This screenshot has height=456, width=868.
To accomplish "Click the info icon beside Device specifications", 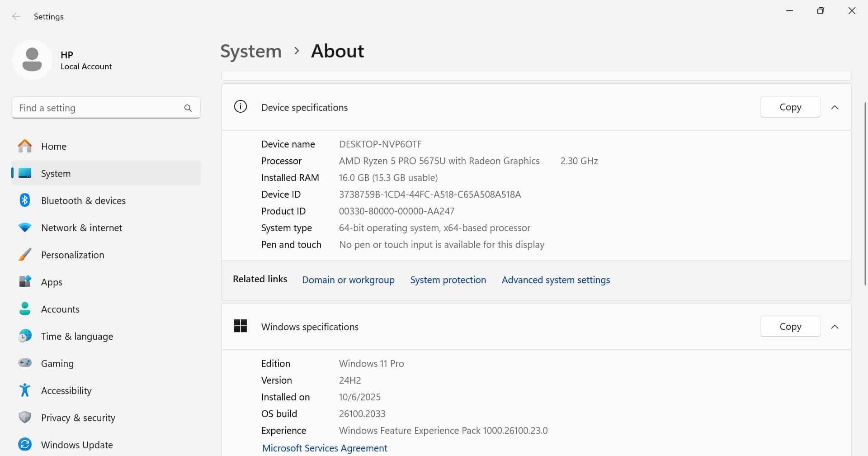I will pyautogui.click(x=241, y=107).
